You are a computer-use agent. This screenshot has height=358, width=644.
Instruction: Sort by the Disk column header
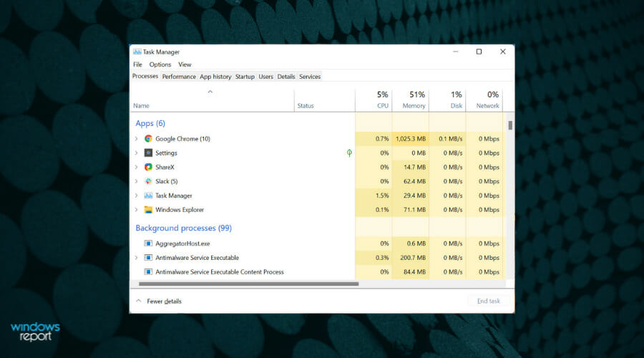[x=457, y=106]
